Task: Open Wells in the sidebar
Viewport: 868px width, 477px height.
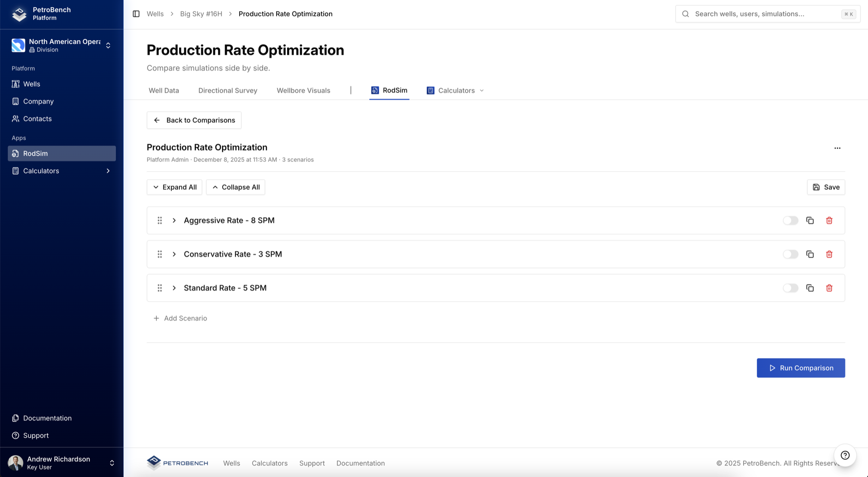Action: pyautogui.click(x=62, y=84)
